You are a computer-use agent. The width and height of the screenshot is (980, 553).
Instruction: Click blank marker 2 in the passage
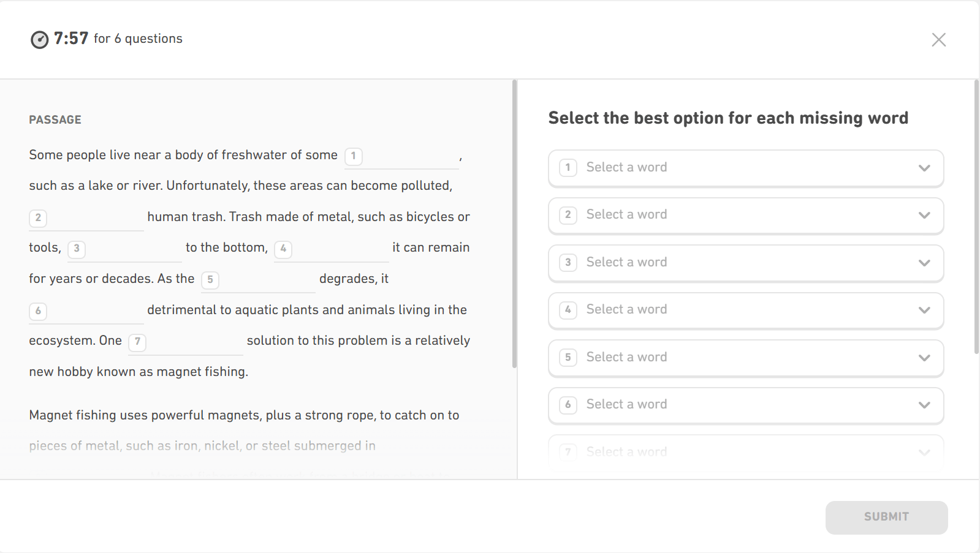click(38, 218)
